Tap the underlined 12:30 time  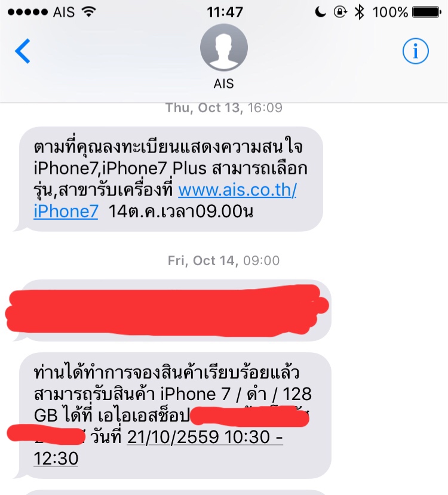coord(56,459)
